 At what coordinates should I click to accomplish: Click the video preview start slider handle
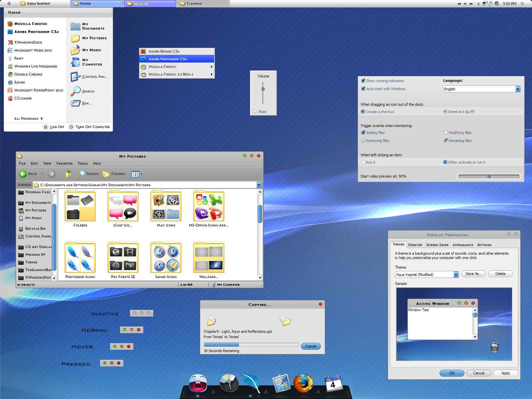(x=489, y=177)
